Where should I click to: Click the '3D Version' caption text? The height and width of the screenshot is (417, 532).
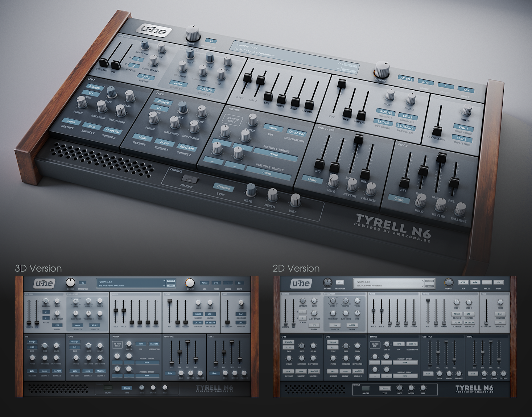coord(38,268)
